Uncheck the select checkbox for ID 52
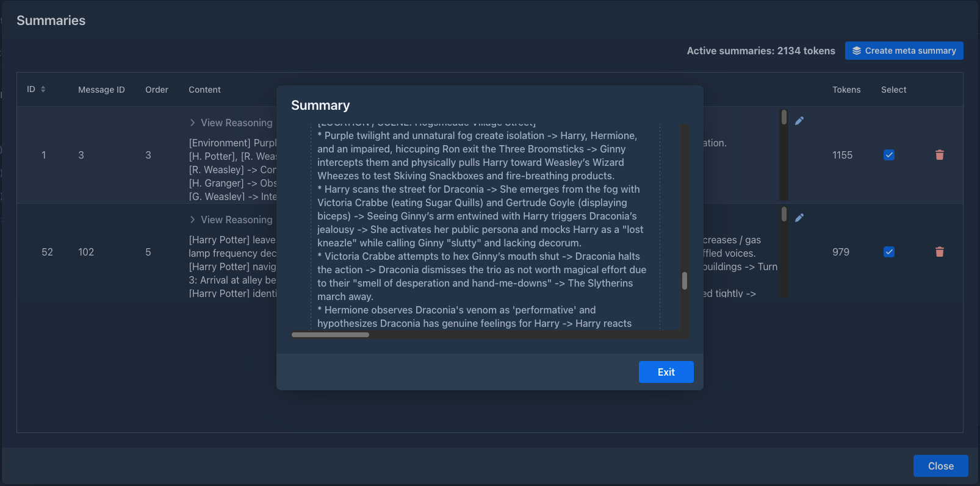980x486 pixels. [x=889, y=252]
